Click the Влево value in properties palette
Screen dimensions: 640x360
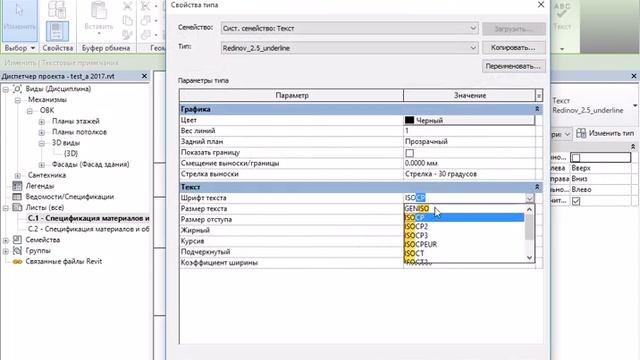pyautogui.click(x=600, y=190)
